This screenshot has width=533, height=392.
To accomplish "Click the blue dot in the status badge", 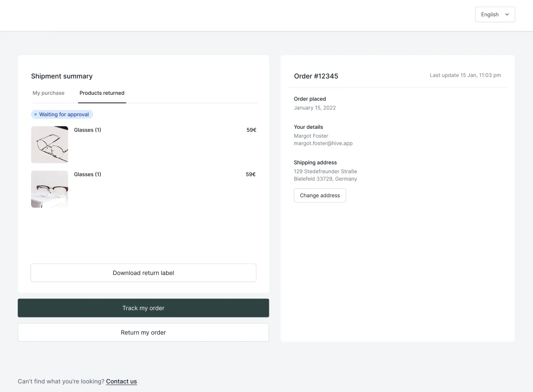I will tap(36, 115).
